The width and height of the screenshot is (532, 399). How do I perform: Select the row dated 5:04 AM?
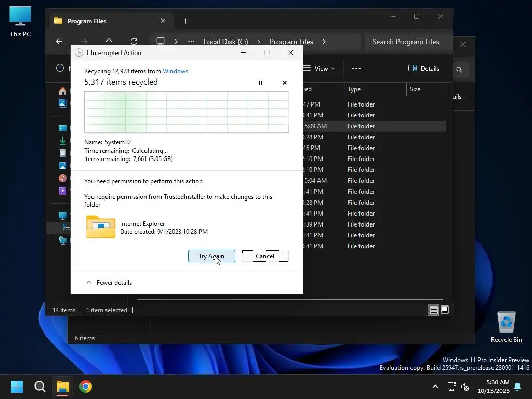[374, 180]
